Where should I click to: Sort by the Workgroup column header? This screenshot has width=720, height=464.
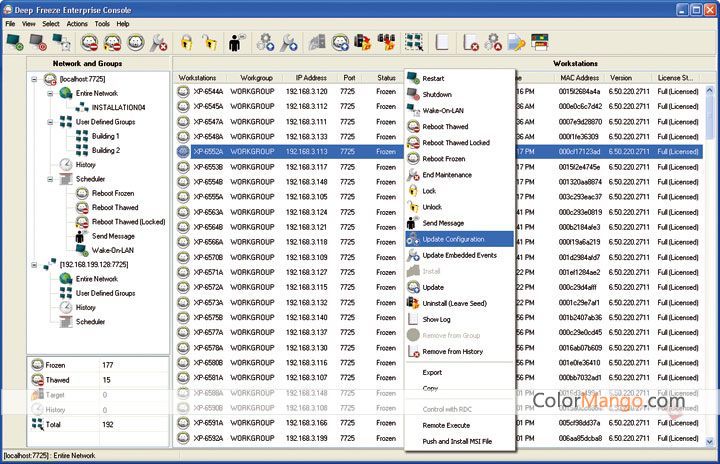click(x=256, y=78)
